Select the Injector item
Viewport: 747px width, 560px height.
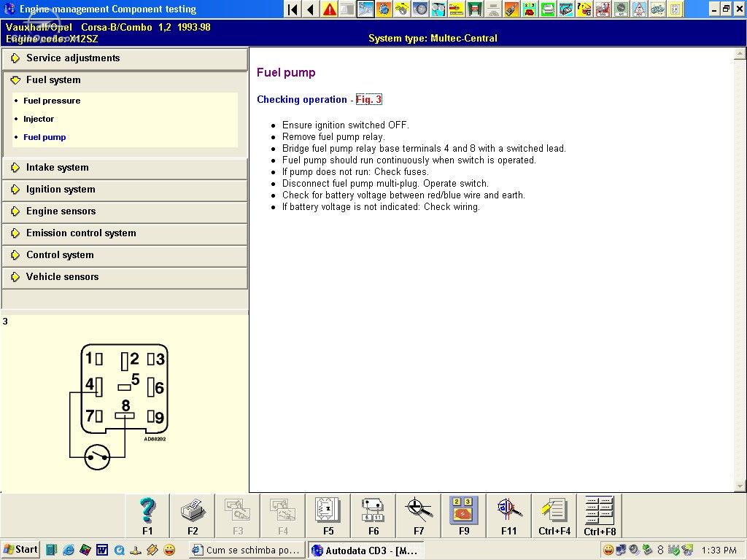[39, 119]
